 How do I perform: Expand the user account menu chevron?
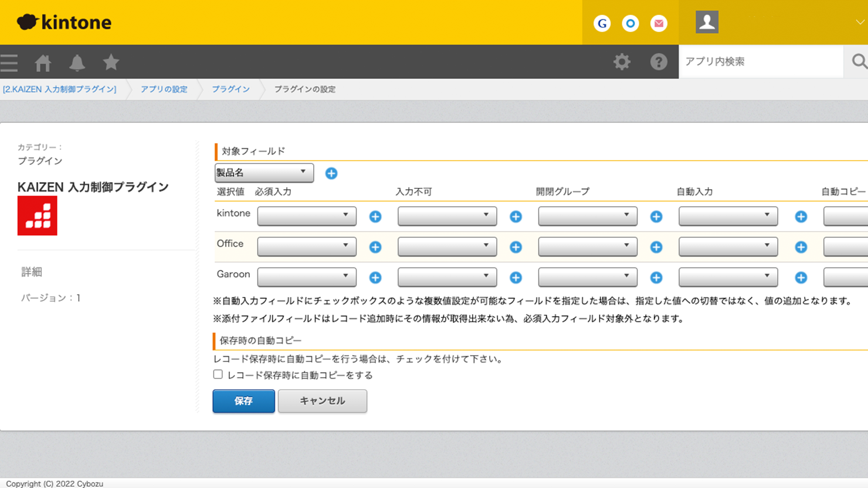click(860, 22)
